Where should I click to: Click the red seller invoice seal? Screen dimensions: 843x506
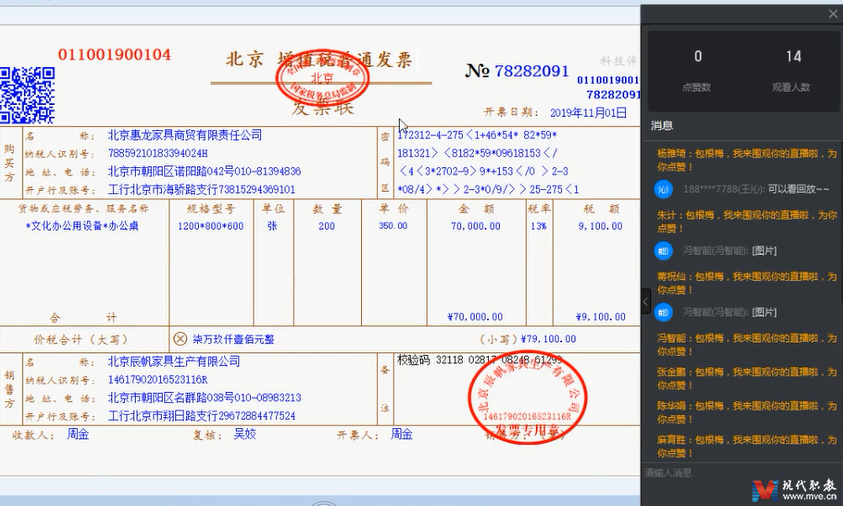[x=527, y=396]
